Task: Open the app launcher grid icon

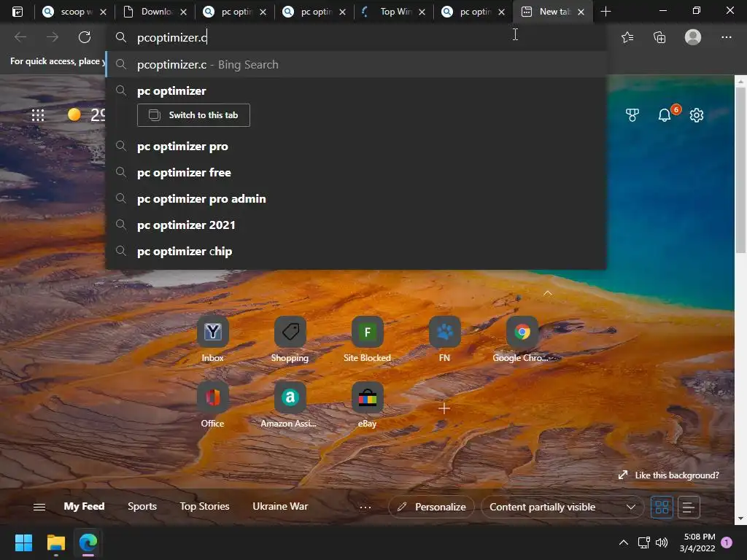Action: (38, 114)
